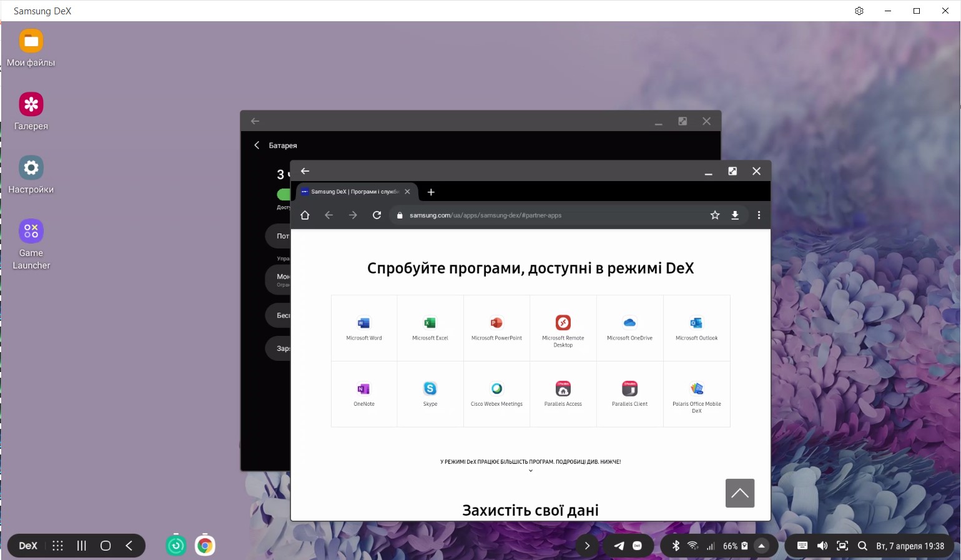View site info via the lock icon
Viewport: 961px width, 560px height.
400,215
